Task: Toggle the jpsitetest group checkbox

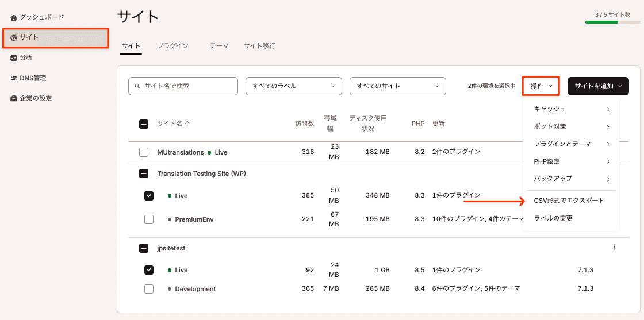Action: point(144,248)
